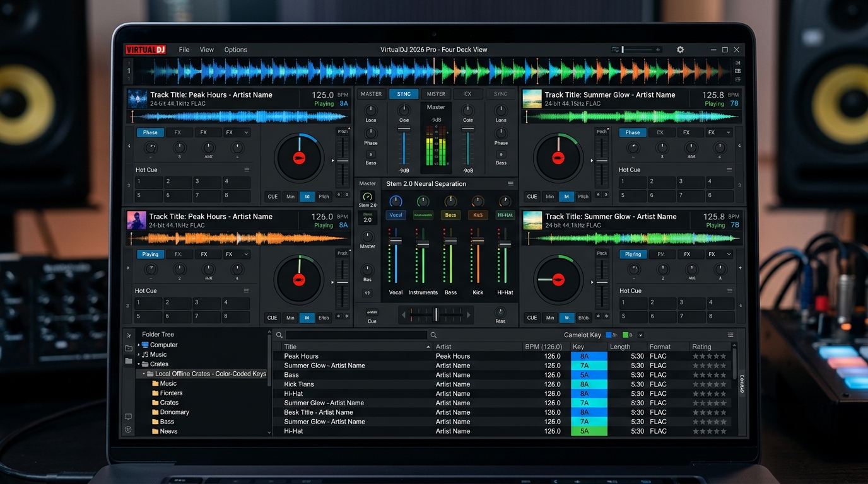The height and width of the screenshot is (484, 868).
Task: Click the crossfader handle
Action: 436,314
